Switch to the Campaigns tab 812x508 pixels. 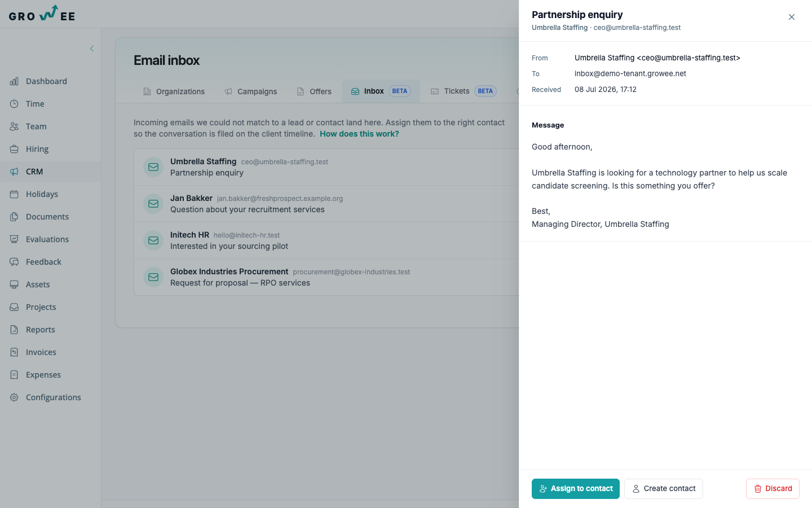[x=251, y=91]
